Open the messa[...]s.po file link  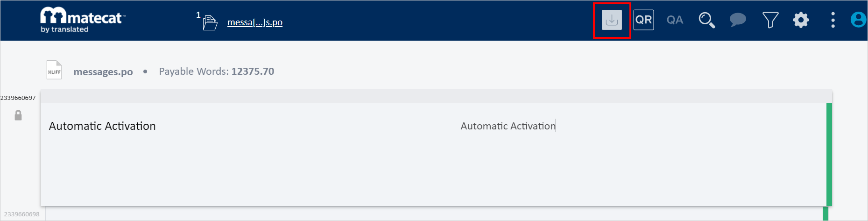coord(254,22)
